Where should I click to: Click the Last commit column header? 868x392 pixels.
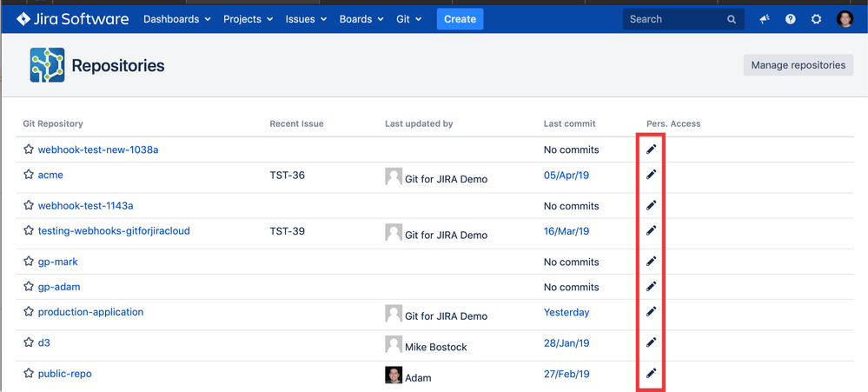point(570,123)
